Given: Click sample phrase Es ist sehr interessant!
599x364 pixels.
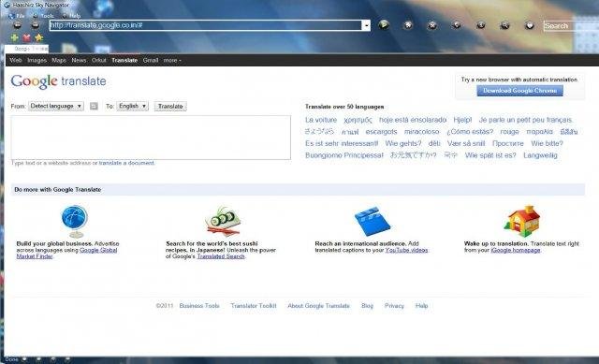Looking at the screenshot, I should tap(342, 143).
